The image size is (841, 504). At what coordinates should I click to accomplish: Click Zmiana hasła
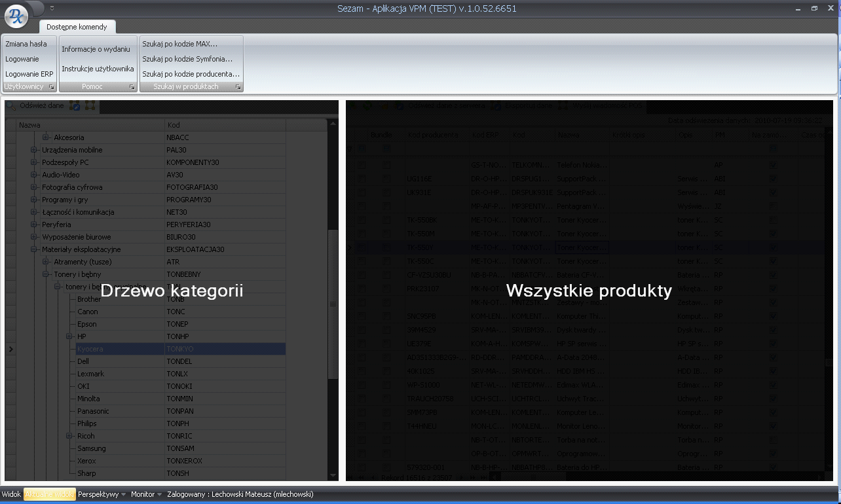click(x=26, y=44)
